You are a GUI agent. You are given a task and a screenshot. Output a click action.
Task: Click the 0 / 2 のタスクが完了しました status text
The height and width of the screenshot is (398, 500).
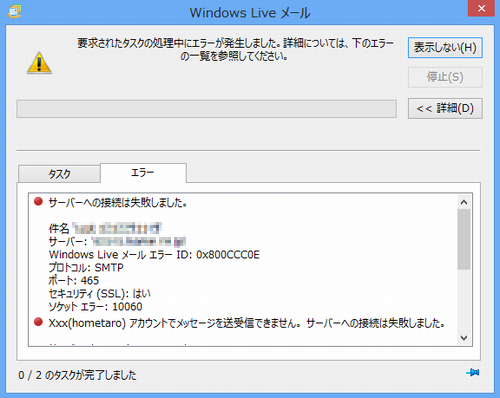[77, 375]
